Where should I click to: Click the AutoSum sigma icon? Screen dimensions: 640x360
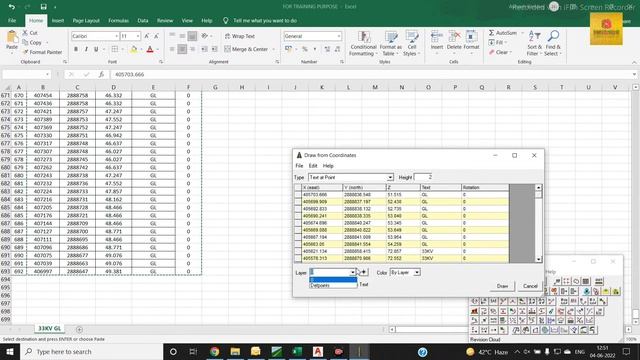[x=491, y=33]
